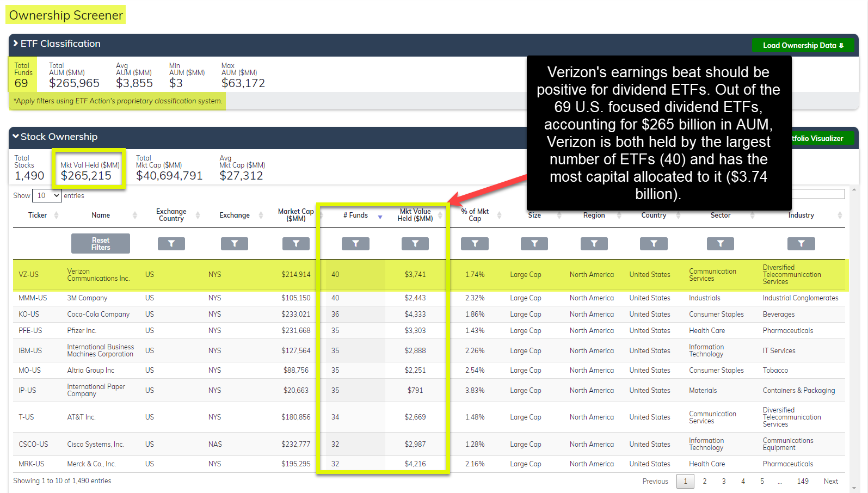Click the Max AUM $63,172 value

(243, 83)
